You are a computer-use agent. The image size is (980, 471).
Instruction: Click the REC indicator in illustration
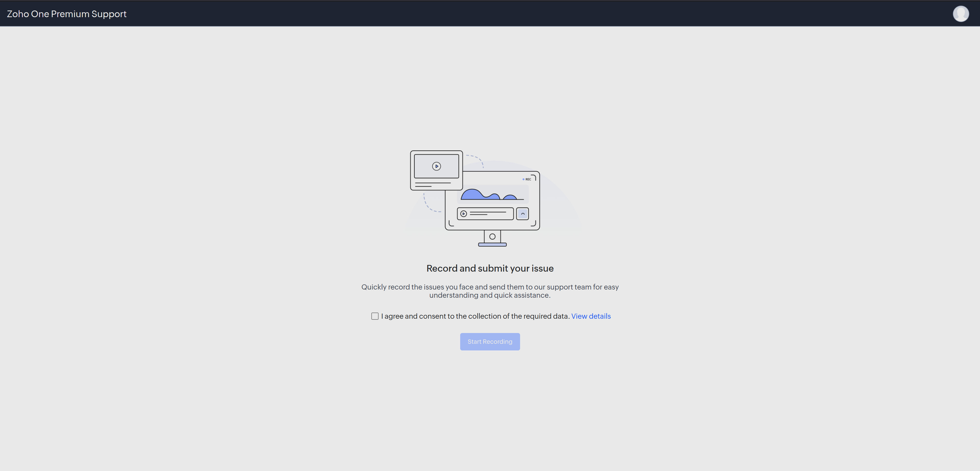(527, 179)
